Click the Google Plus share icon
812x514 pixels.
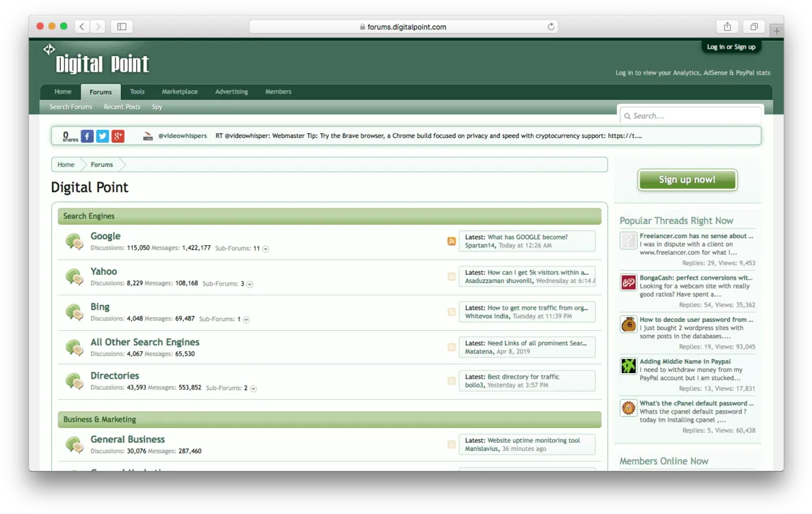(x=118, y=136)
